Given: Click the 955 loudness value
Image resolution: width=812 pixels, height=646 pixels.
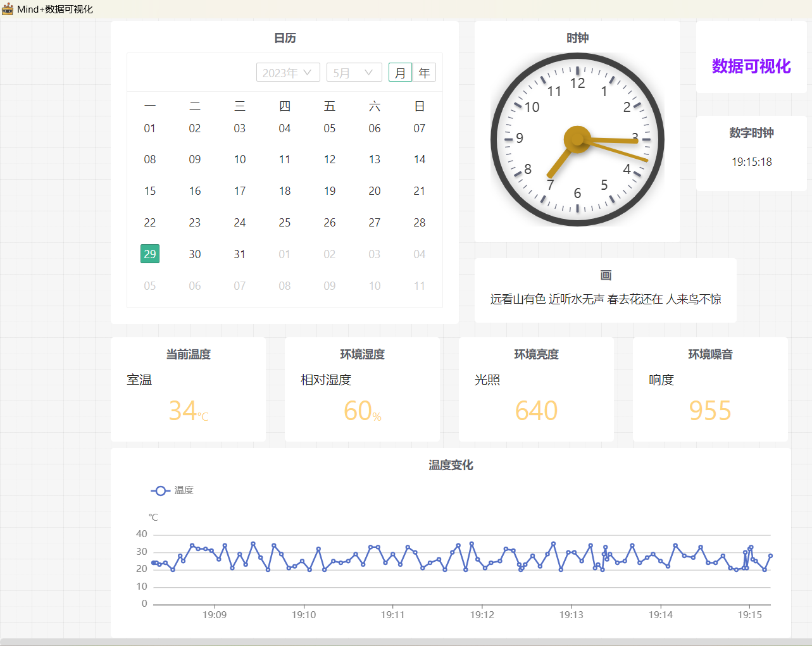Looking at the screenshot, I should click(x=710, y=411).
